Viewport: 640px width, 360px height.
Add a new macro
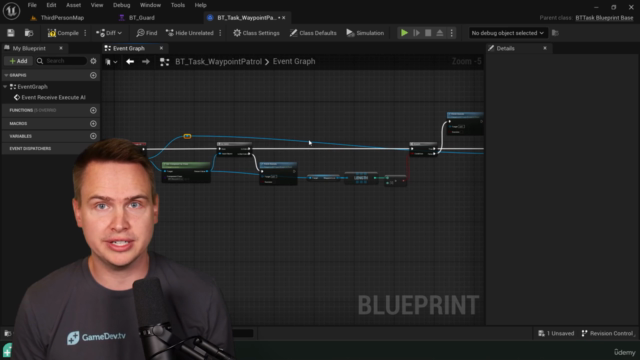pos(93,123)
